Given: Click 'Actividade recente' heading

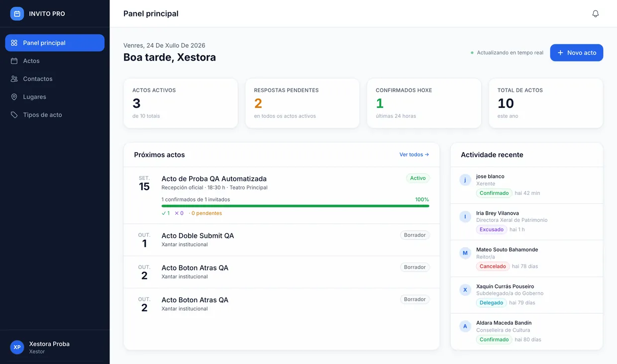Looking at the screenshot, I should click(x=492, y=155).
